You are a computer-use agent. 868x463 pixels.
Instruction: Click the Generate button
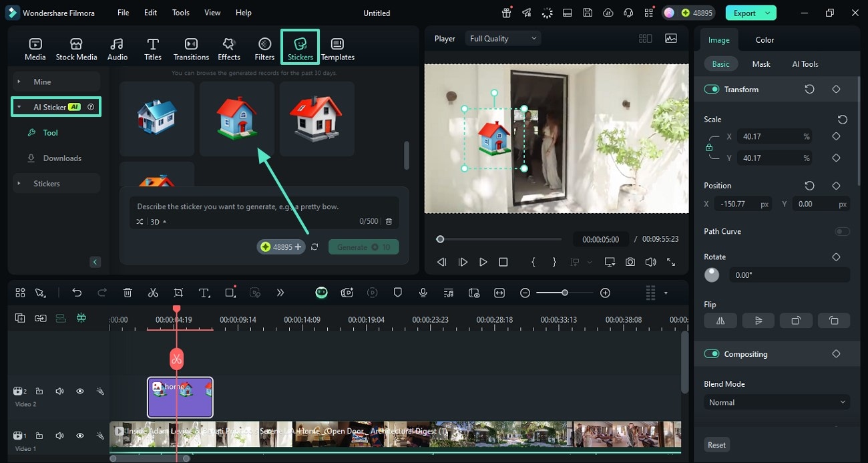tap(364, 247)
